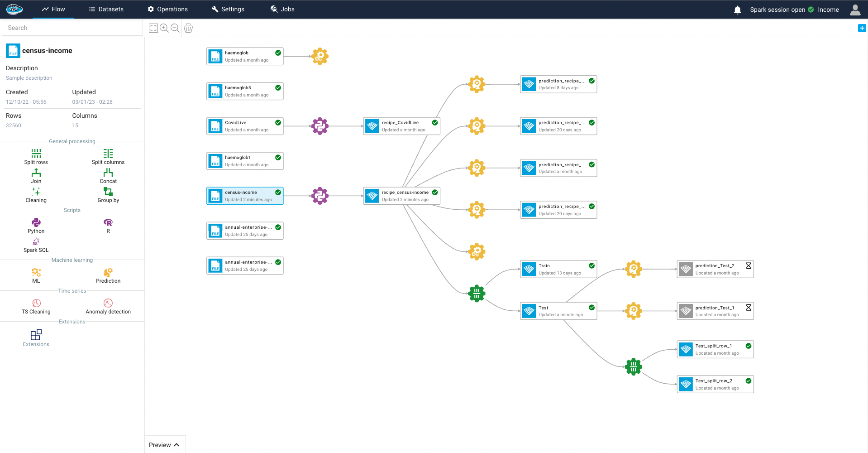Image resolution: width=868 pixels, height=453 pixels.
Task: Add a Python script recipe
Action: 36,223
